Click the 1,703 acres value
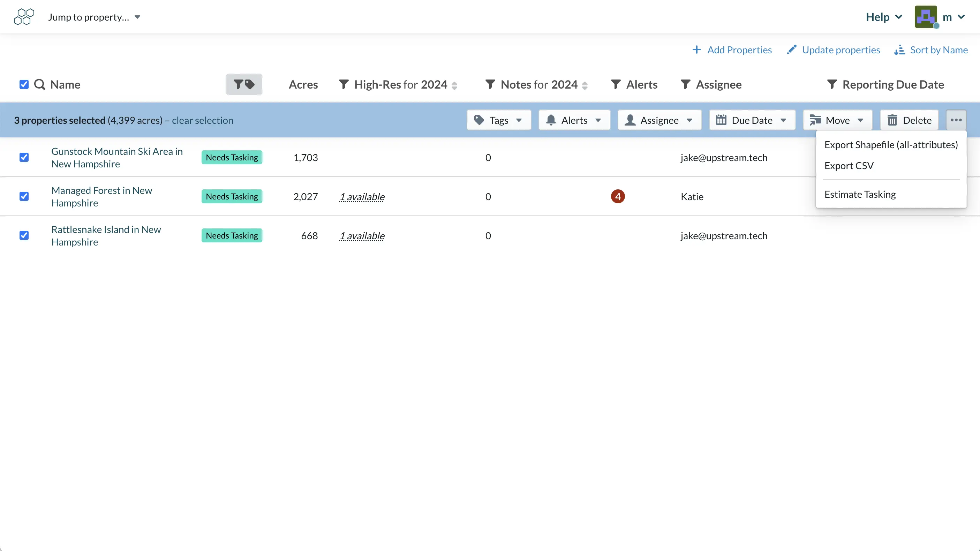 (306, 158)
